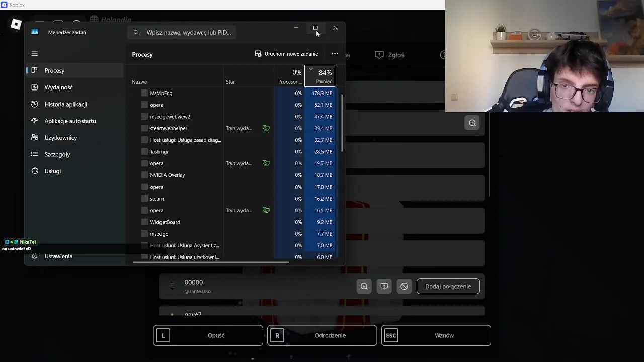This screenshot has width=644, height=362.
Task: Click the vertical scrollbar of the process list
Action: (x=342, y=123)
